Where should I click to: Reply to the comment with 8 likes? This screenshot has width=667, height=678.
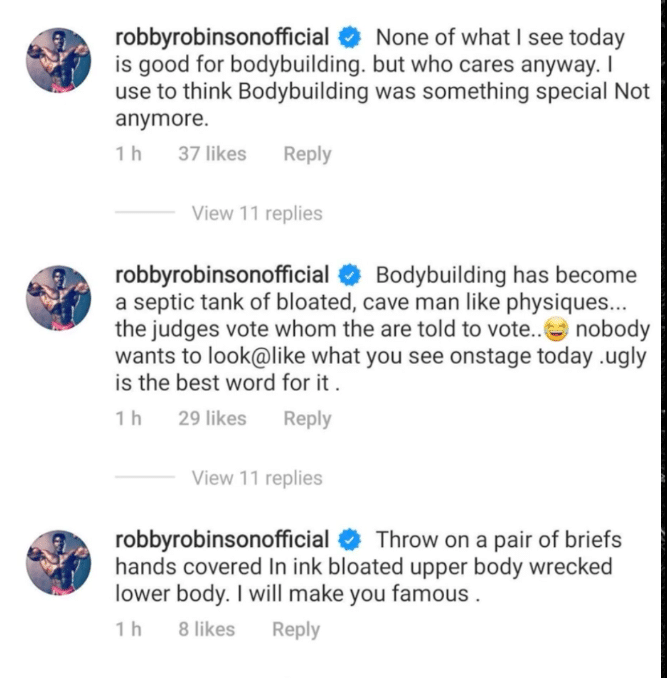click(296, 630)
